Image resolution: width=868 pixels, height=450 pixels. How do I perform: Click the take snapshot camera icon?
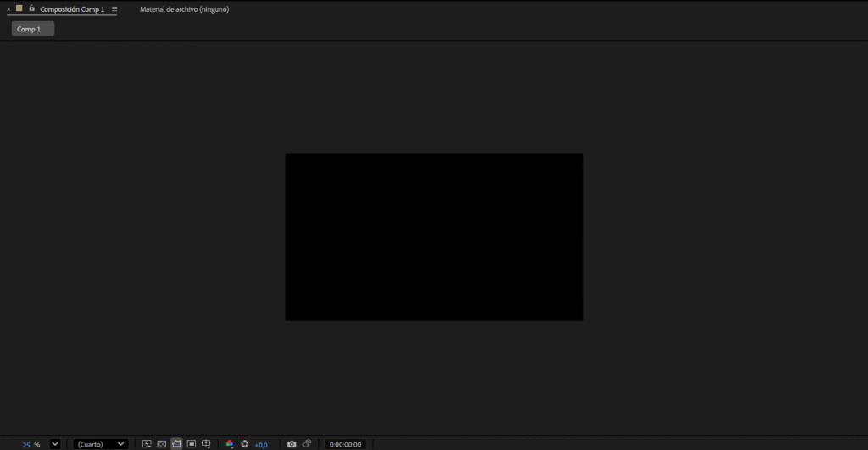(x=292, y=444)
